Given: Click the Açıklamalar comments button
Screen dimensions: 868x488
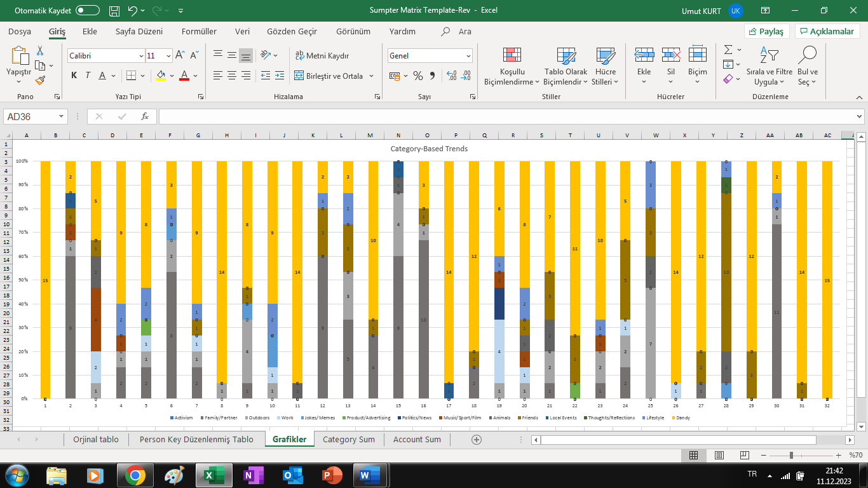Looking at the screenshot, I should coord(827,31).
